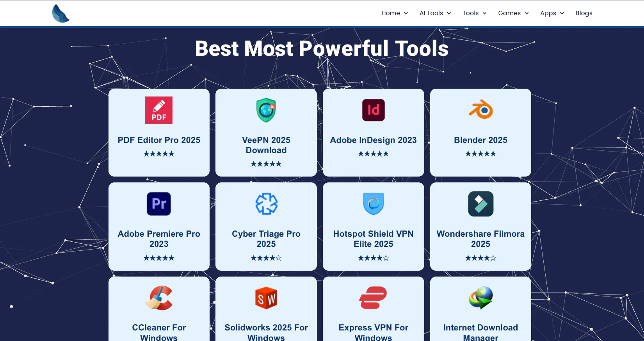Open the CCleaner icon

click(x=159, y=298)
